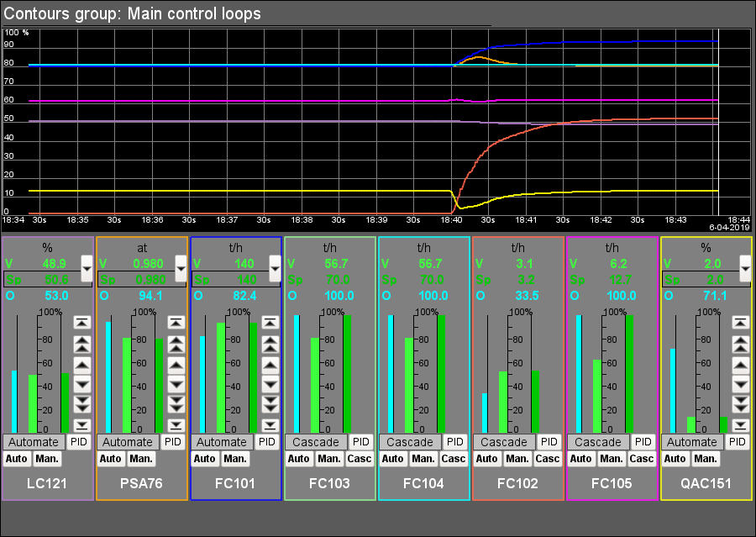756x537 pixels.
Task: Click QAC151 jump-to-minimum arrow
Action: point(741,425)
